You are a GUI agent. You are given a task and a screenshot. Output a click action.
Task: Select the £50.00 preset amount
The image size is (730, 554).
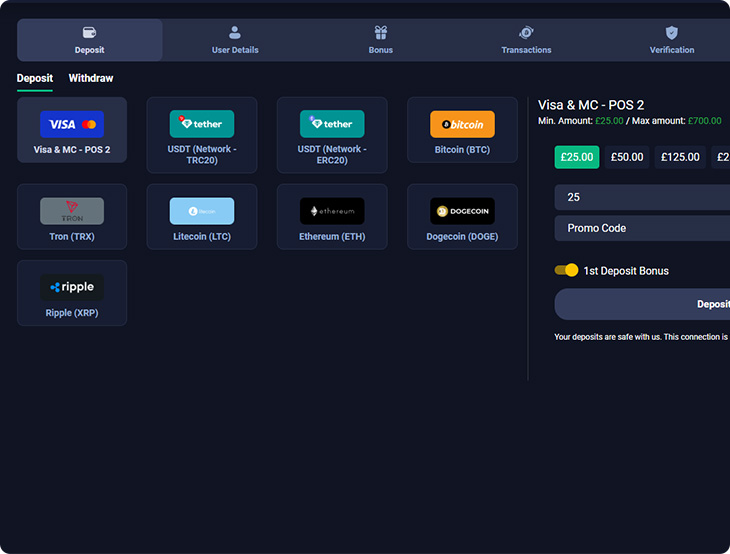(x=627, y=157)
